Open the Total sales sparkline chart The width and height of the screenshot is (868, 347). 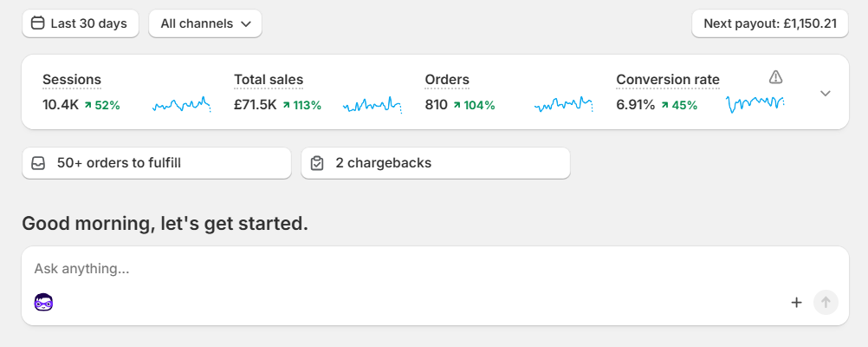[372, 105]
